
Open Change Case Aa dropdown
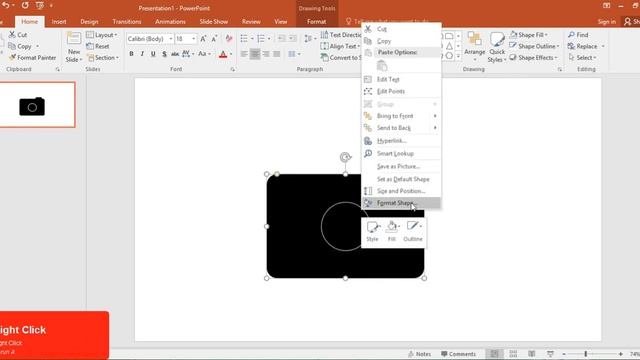pos(204,54)
